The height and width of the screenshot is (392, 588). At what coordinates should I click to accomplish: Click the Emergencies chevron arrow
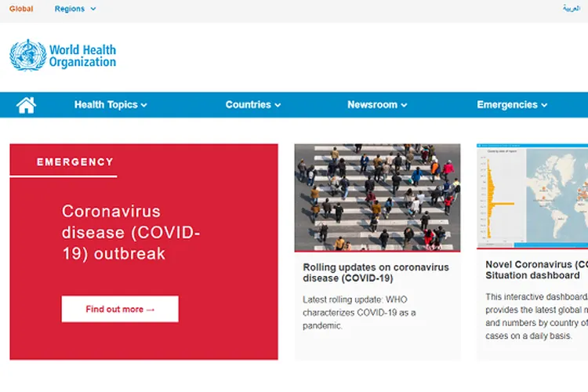coord(544,105)
